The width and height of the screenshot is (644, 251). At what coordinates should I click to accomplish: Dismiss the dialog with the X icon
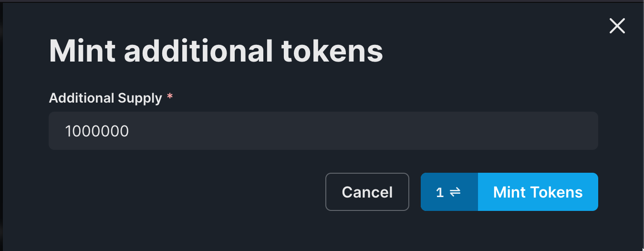(617, 26)
